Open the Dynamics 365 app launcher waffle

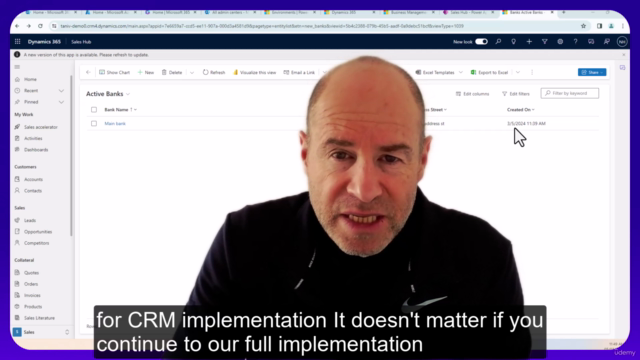click(17, 42)
